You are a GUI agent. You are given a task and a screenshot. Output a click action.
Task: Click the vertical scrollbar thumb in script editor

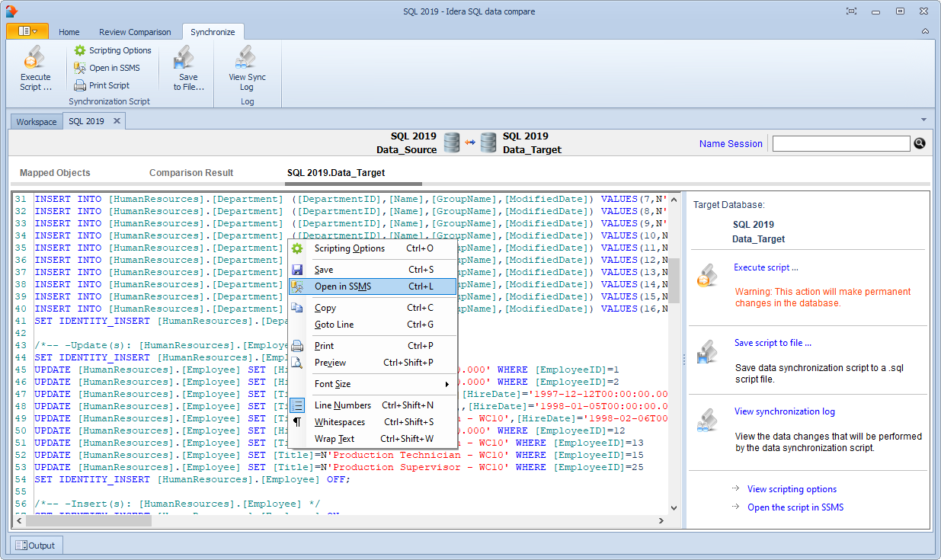pos(674,280)
